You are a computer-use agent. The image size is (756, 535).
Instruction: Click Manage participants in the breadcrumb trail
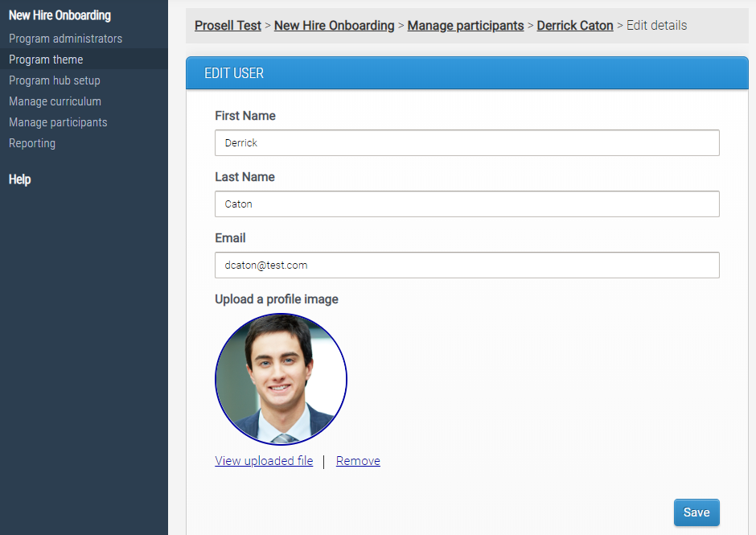(465, 25)
